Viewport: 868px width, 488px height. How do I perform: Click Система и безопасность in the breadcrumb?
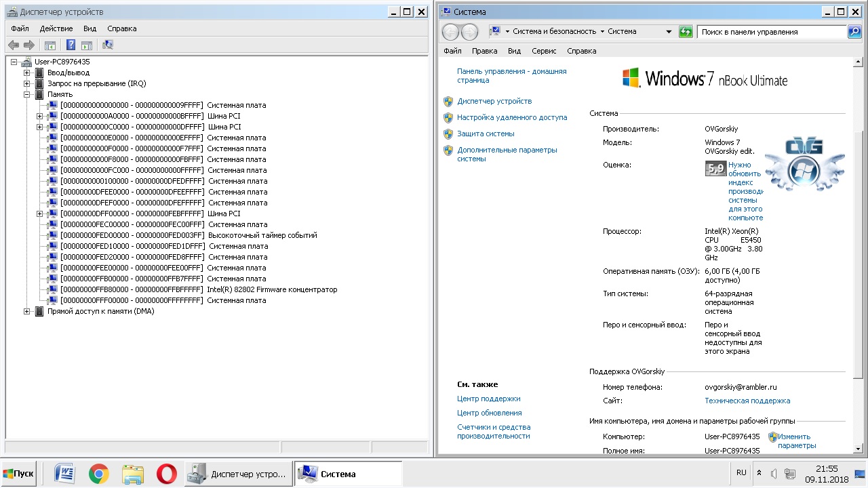(554, 31)
